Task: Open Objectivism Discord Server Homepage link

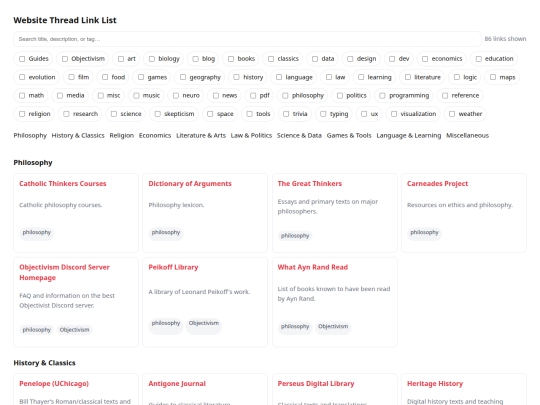Action: [x=64, y=272]
